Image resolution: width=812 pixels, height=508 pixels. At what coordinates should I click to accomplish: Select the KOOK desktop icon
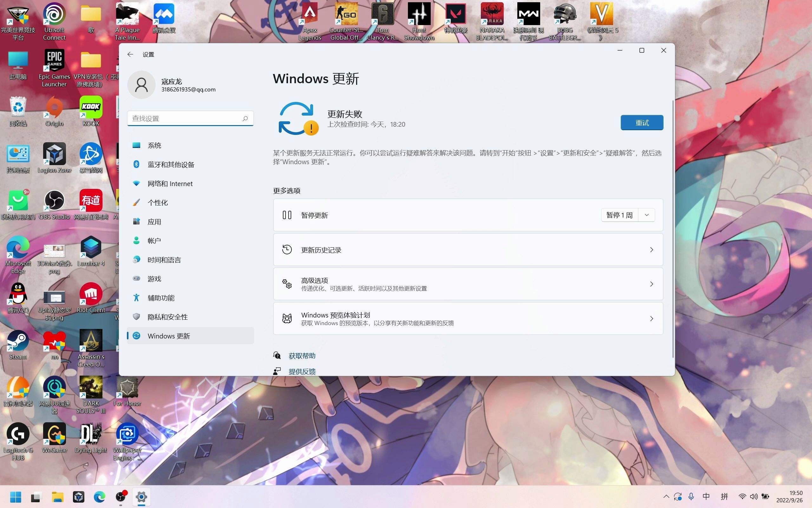(x=91, y=111)
